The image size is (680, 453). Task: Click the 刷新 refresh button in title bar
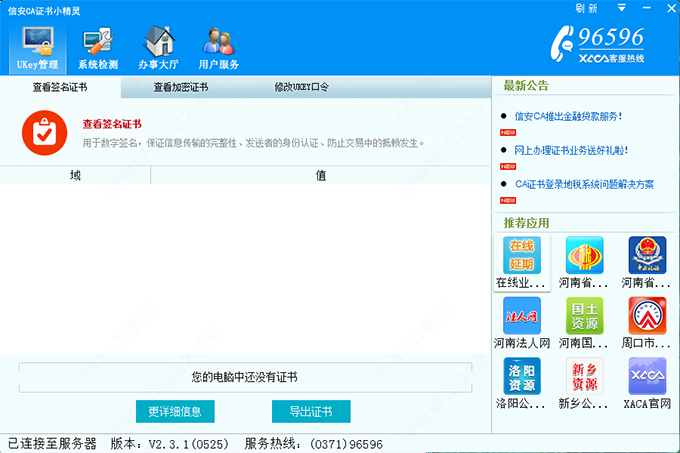click(x=586, y=8)
